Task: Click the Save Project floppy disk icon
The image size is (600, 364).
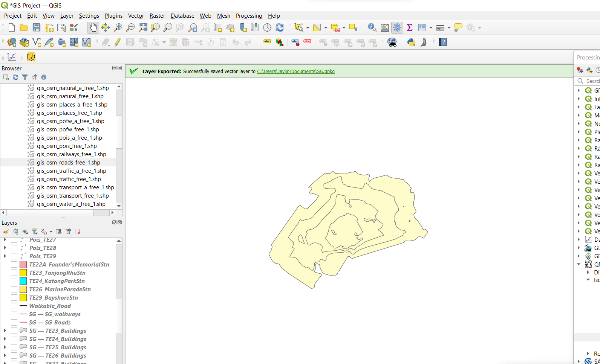Action: pos(37,27)
